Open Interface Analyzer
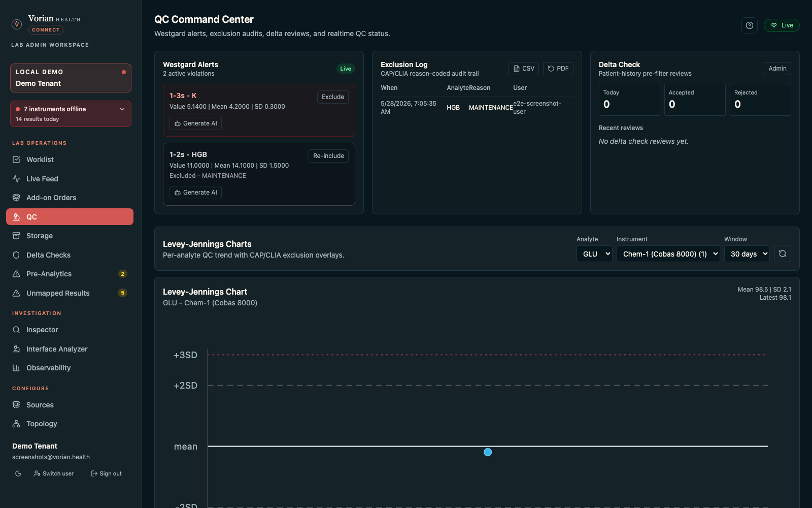The image size is (812, 508). (70, 349)
